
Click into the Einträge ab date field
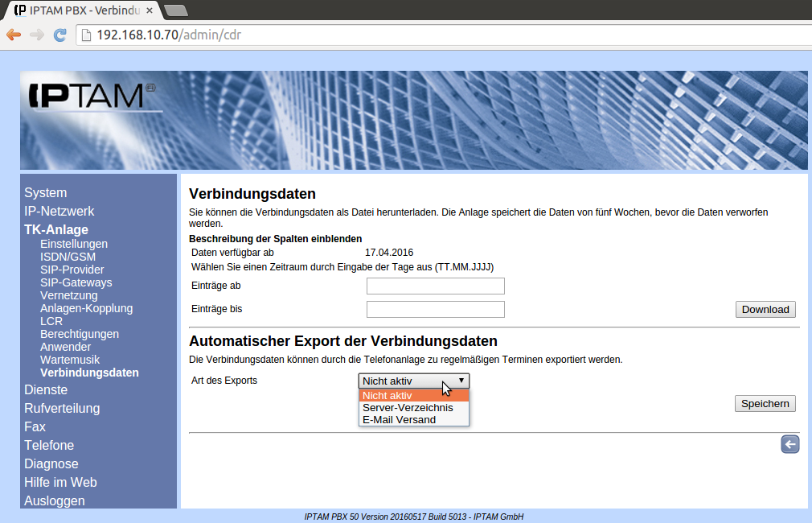435,286
